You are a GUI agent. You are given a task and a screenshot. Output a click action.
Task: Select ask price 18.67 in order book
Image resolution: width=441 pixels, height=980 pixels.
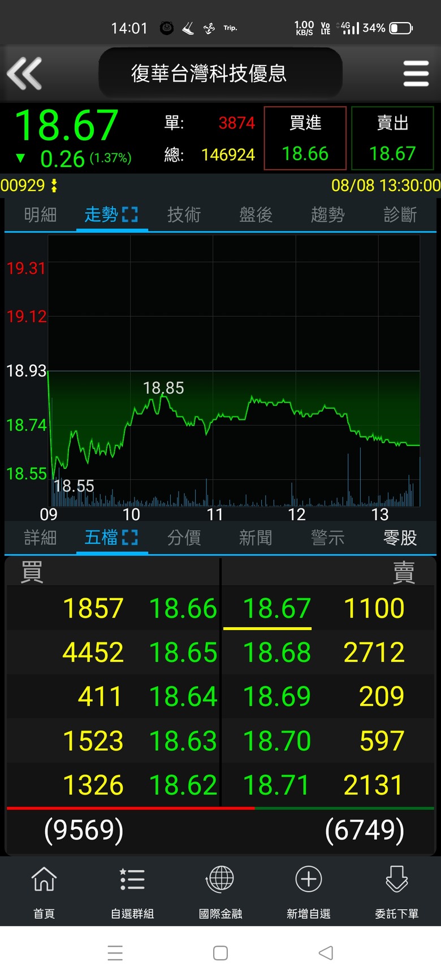[276, 608]
